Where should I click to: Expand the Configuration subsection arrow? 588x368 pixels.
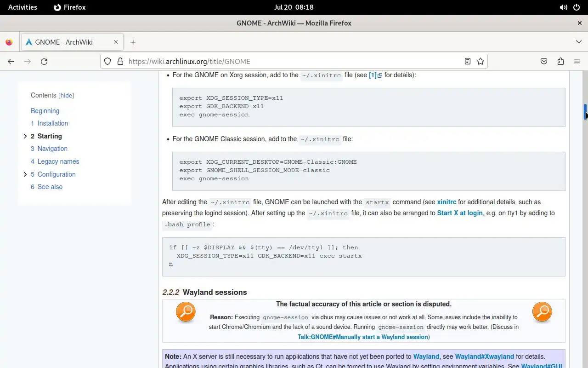click(x=25, y=174)
